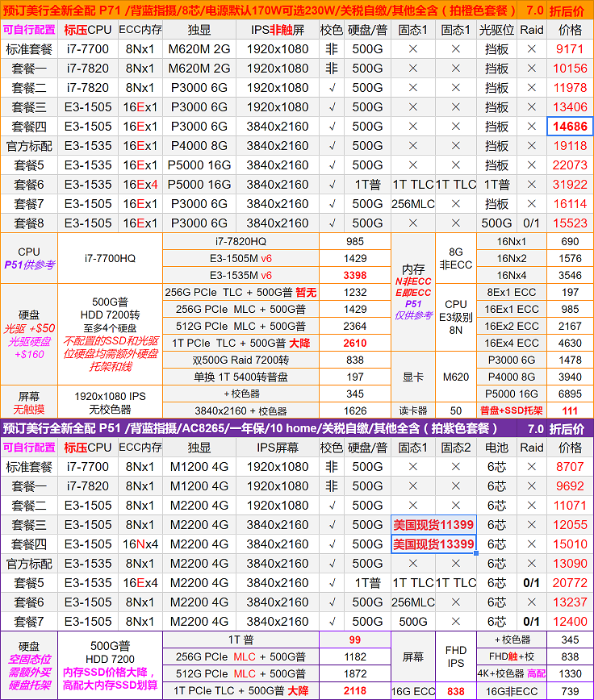Click the red 111 price cell
The height and width of the screenshot is (700, 594).
coord(570,410)
